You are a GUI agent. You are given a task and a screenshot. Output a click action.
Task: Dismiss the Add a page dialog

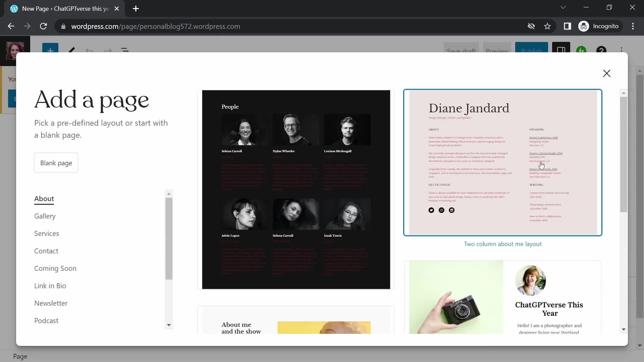tap(607, 73)
